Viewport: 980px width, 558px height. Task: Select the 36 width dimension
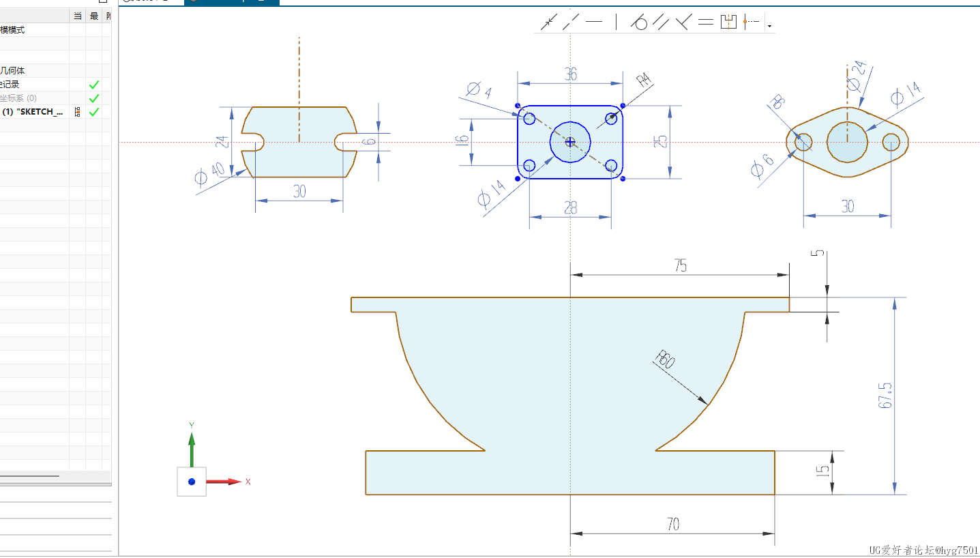pyautogui.click(x=571, y=74)
